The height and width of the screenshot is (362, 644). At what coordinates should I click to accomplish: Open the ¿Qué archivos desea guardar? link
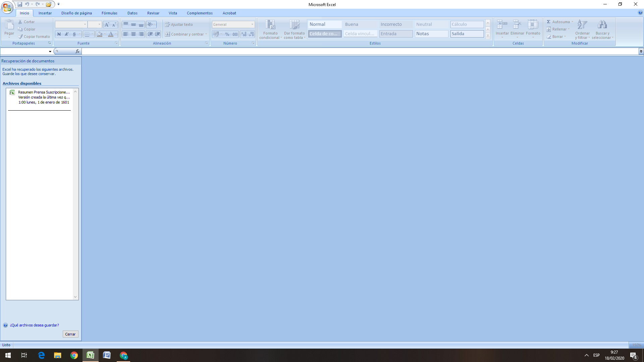pos(34,325)
